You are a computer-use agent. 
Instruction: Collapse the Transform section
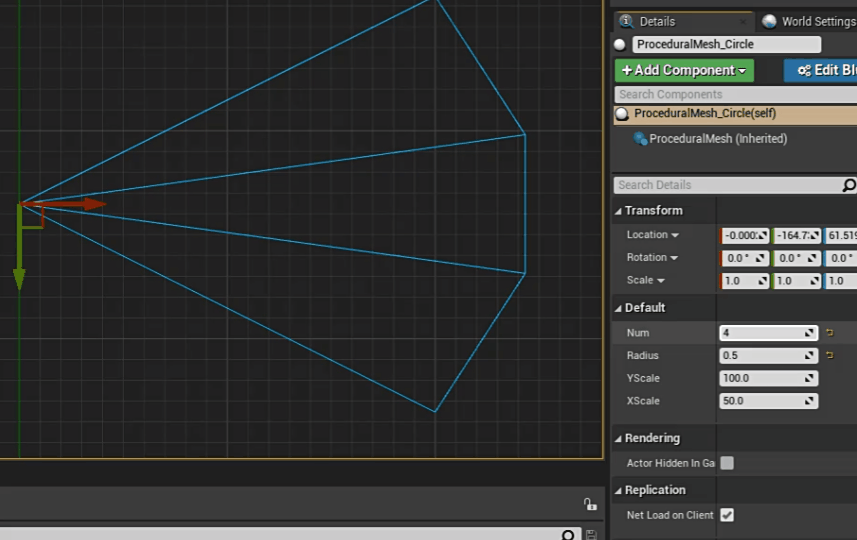[618, 211]
